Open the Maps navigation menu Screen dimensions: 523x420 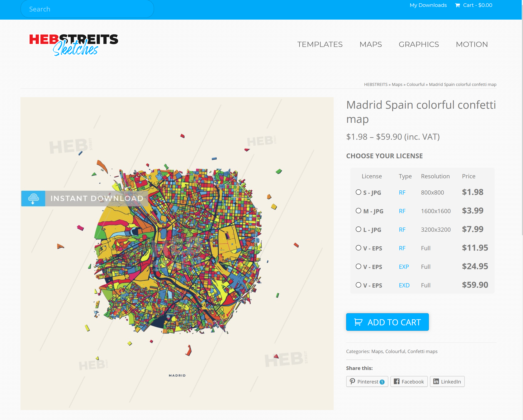[370, 44]
